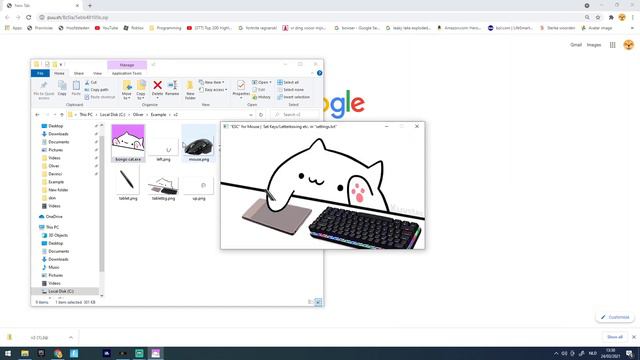The image size is (640, 360).
Task: Click the Search v2 input field
Action: point(298,115)
